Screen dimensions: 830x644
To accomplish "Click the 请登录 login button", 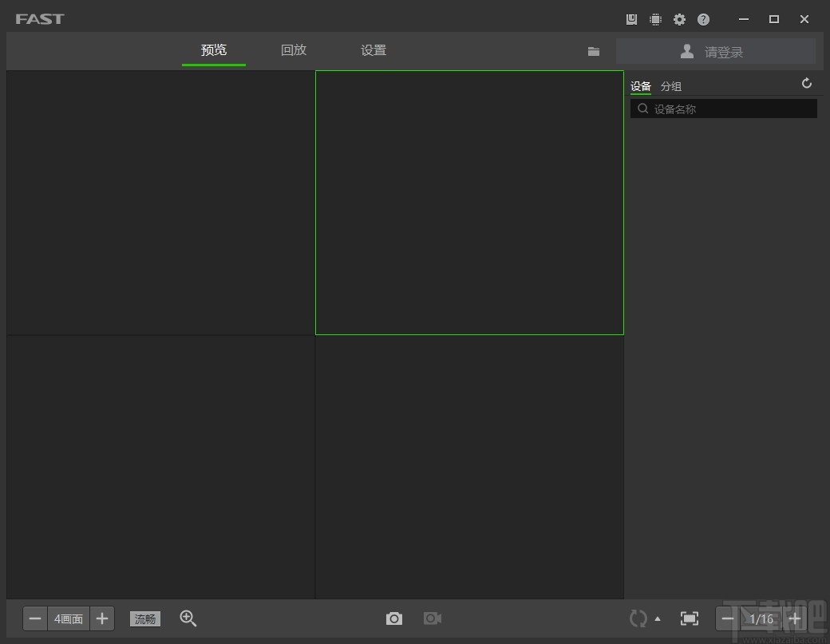I will 716,51.
